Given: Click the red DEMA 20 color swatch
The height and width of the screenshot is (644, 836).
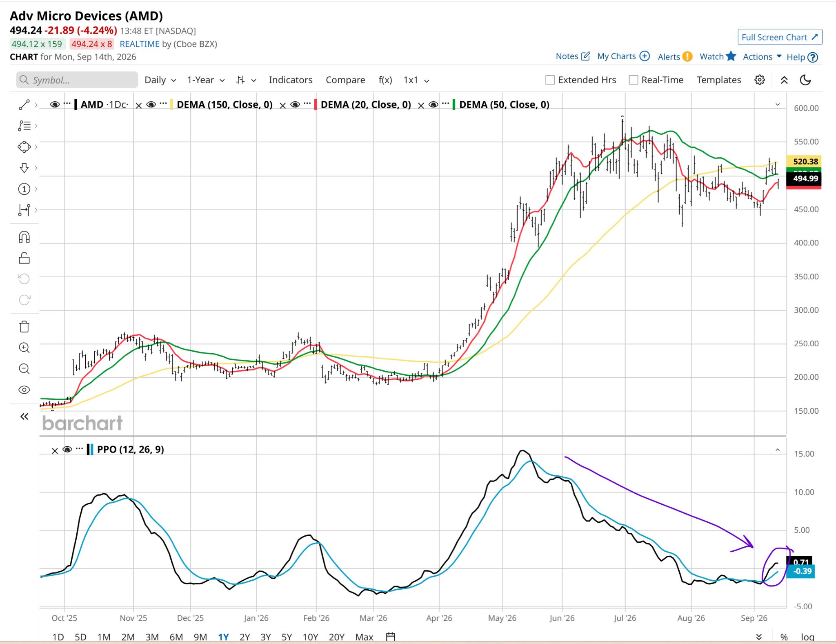Looking at the screenshot, I should (x=315, y=105).
